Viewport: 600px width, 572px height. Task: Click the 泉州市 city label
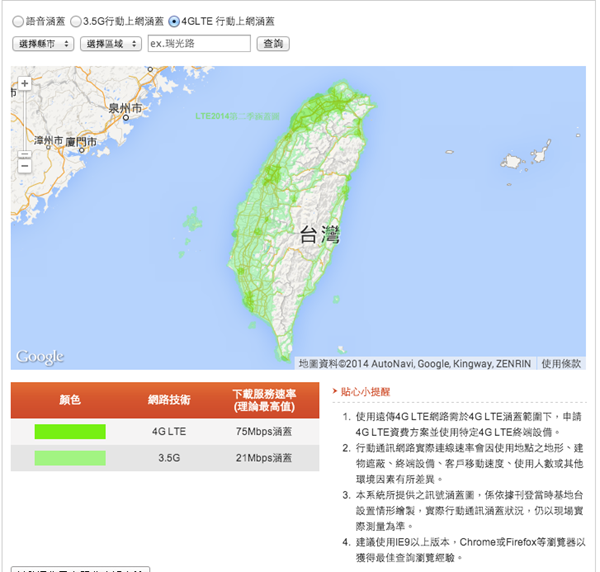[x=125, y=108]
